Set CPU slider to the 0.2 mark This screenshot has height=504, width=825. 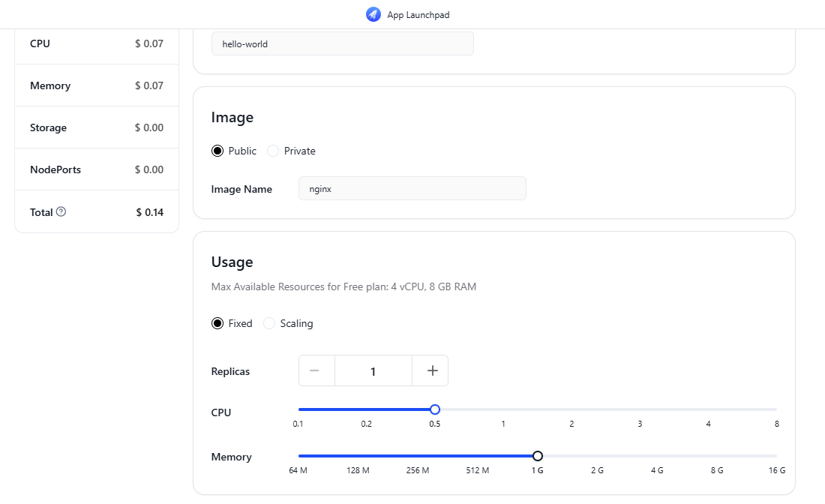pos(367,409)
